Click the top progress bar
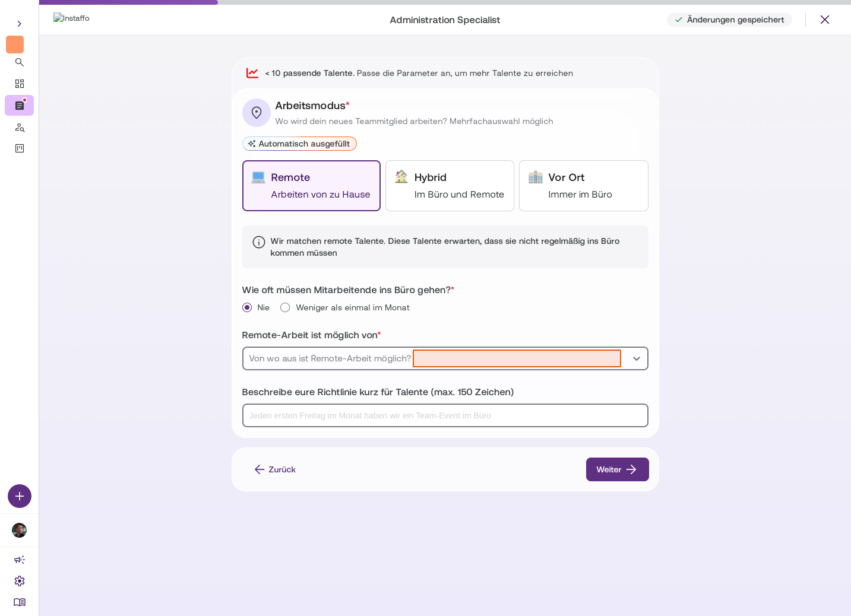This screenshot has height=616, width=851. 445,2
